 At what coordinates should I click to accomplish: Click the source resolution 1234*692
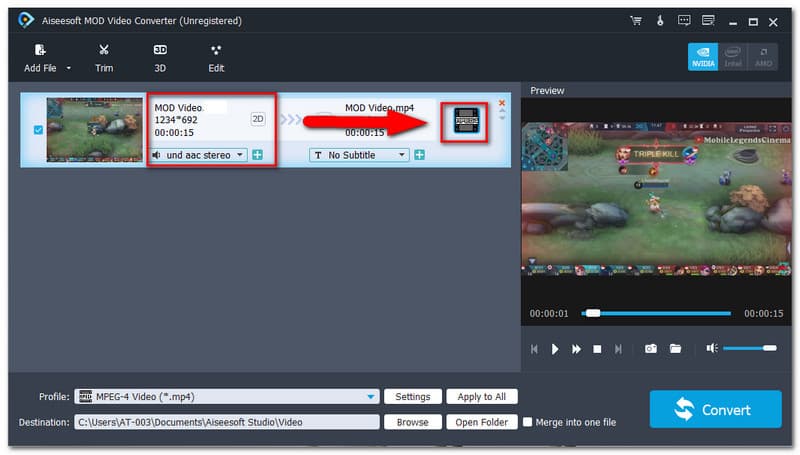pos(176,120)
